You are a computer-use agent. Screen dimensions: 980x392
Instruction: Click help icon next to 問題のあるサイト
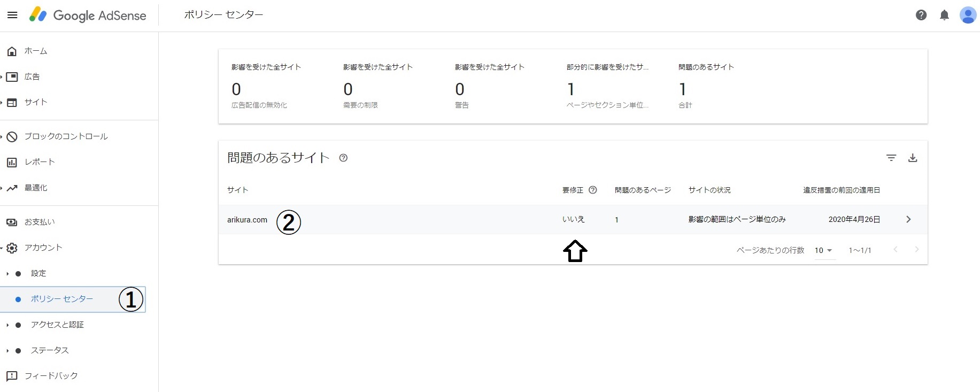point(343,158)
